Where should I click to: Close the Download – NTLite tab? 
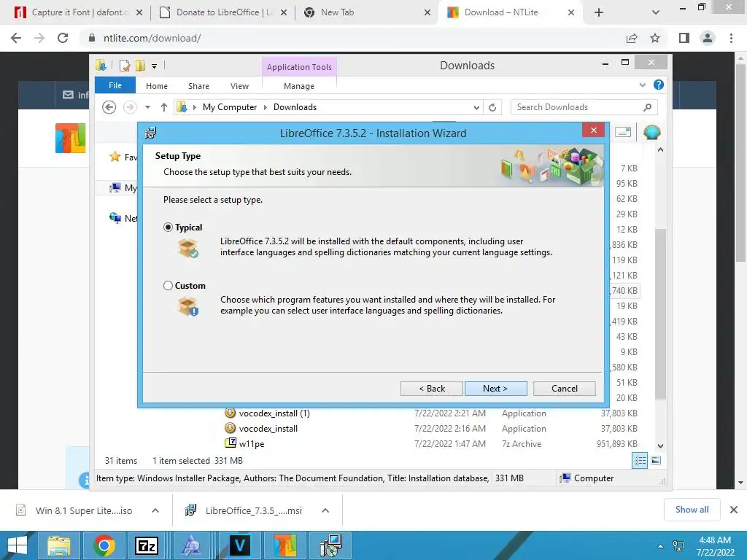coord(570,13)
